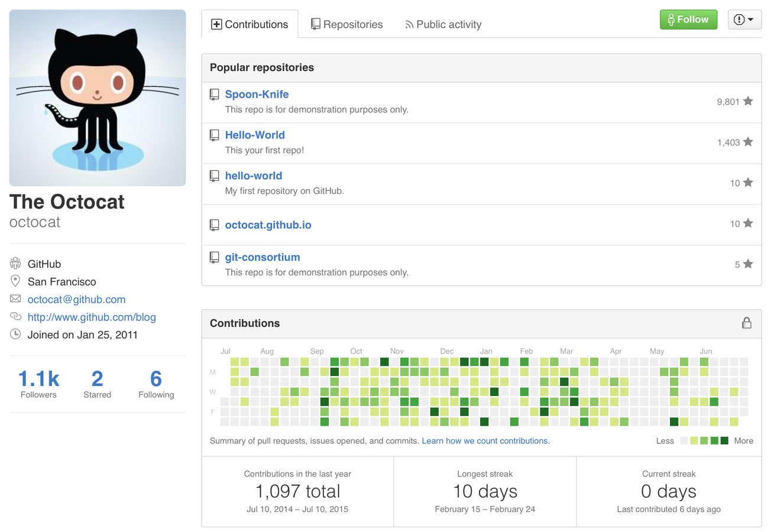
Task: Open Learn how we count contributions
Action: pos(485,441)
